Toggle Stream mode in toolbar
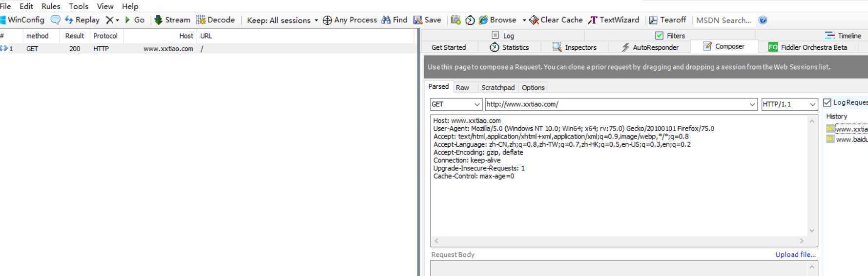 click(x=172, y=20)
